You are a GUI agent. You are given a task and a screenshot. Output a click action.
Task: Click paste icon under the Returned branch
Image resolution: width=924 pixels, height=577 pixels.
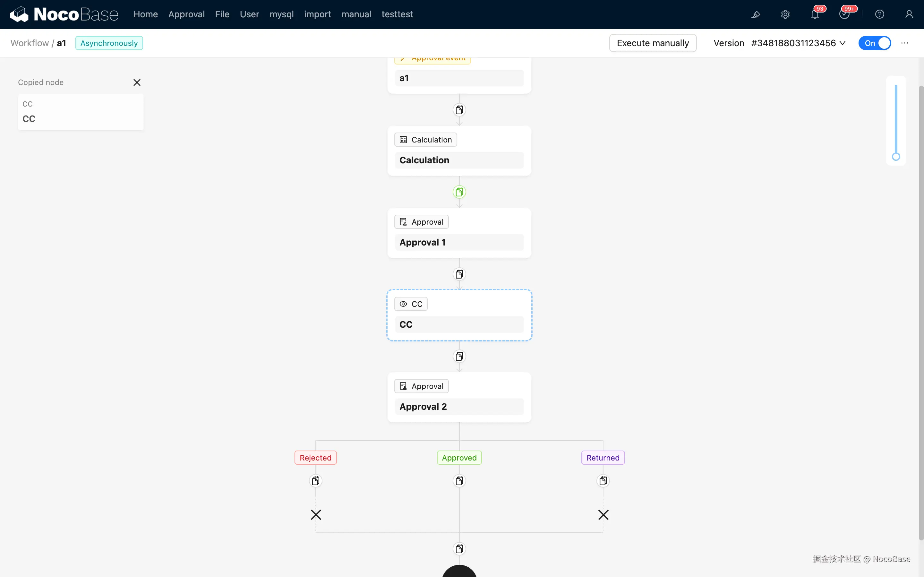coord(603,480)
